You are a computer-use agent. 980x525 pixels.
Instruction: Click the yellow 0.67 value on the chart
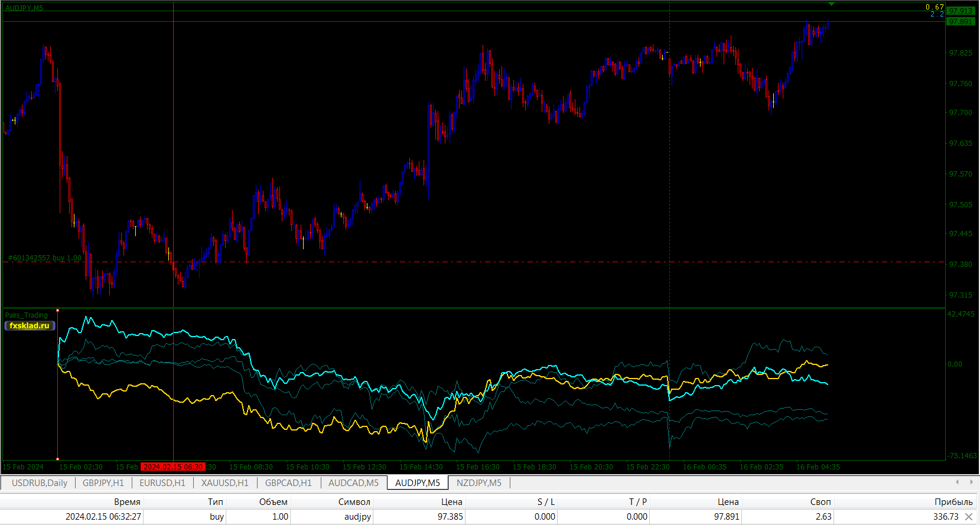pyautogui.click(x=935, y=7)
